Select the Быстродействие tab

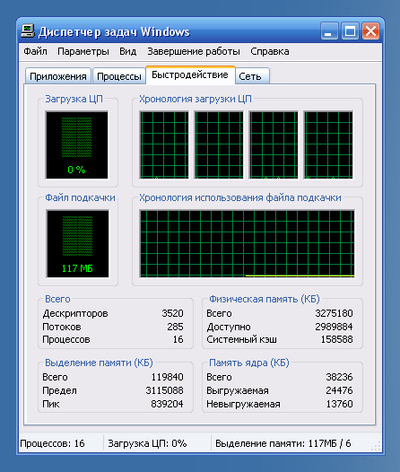click(x=190, y=75)
